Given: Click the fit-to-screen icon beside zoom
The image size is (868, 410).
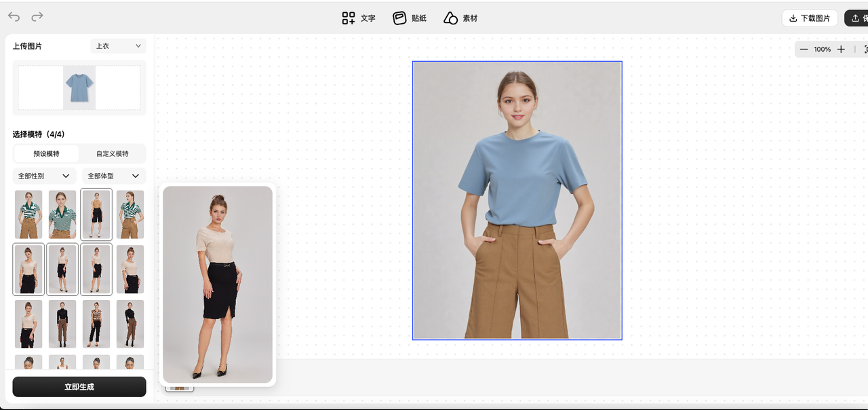Looking at the screenshot, I should [865, 50].
